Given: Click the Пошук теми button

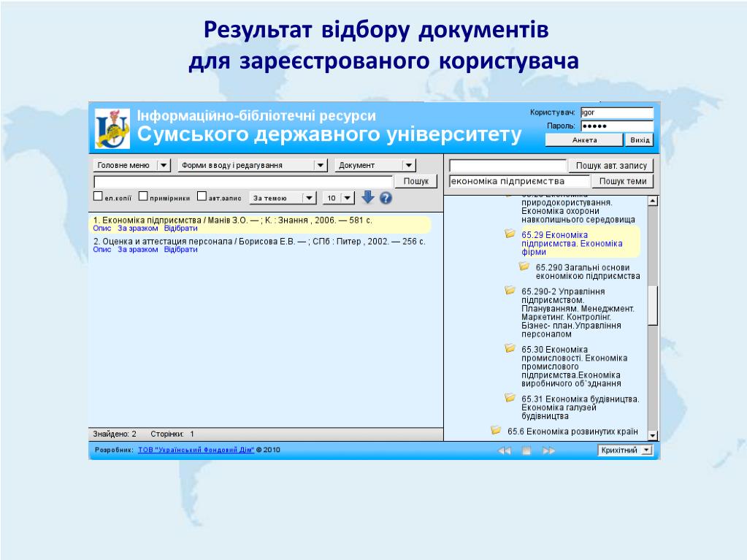Looking at the screenshot, I should (x=623, y=181).
